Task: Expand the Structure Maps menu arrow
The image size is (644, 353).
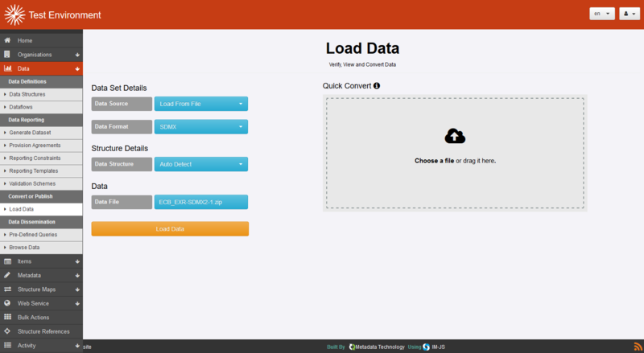Action: click(x=77, y=289)
